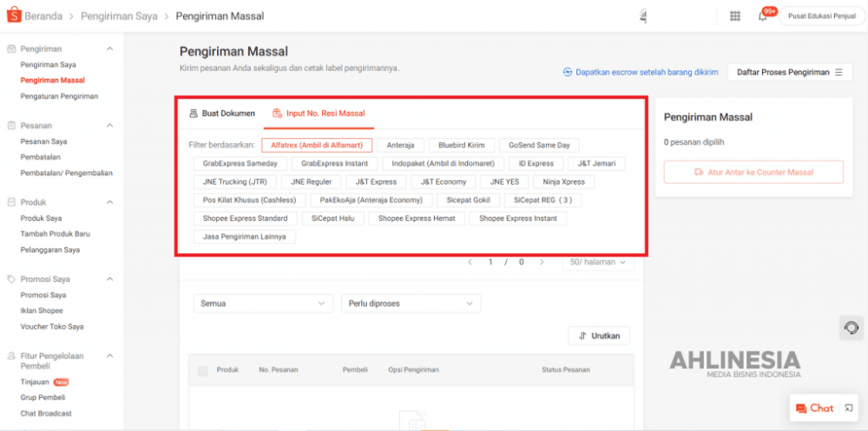
Task: Click Dapatkan escrow setelah barang dikirim link
Action: [x=647, y=72]
